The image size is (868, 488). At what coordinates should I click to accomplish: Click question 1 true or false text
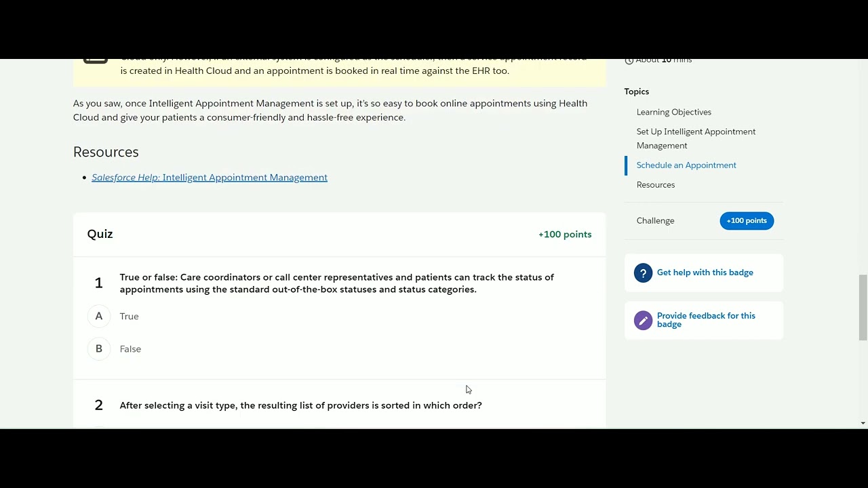click(336, 283)
